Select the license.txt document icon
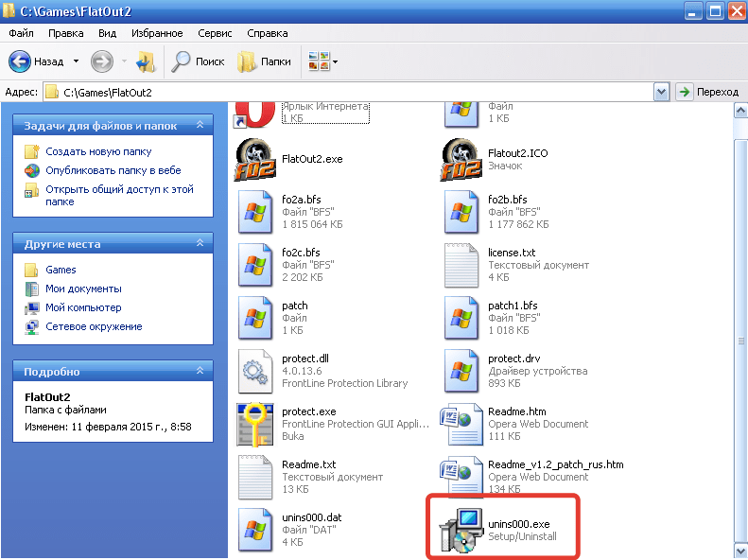Viewport: 748px width, 560px height. tap(461, 265)
